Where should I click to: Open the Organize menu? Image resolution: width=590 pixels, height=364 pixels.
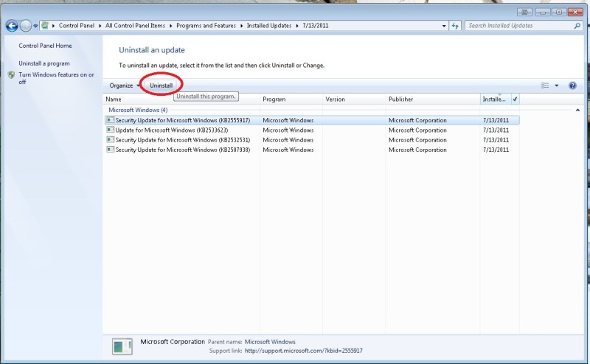[x=124, y=85]
